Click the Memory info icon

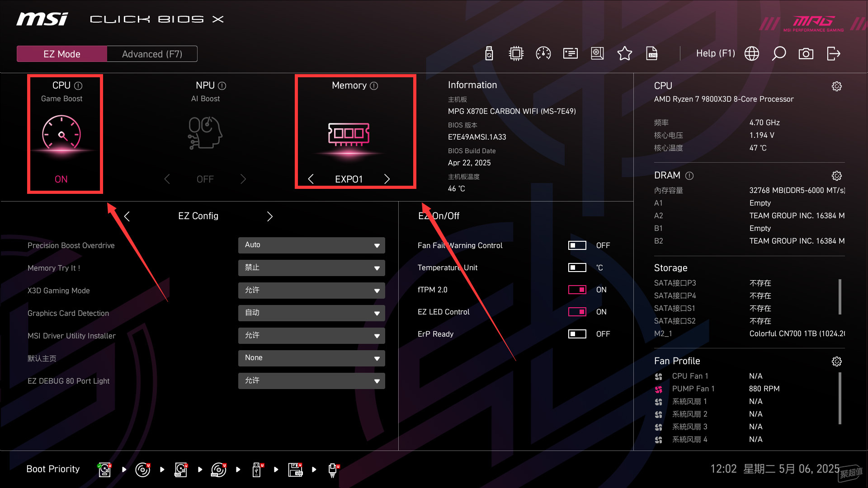pos(374,86)
